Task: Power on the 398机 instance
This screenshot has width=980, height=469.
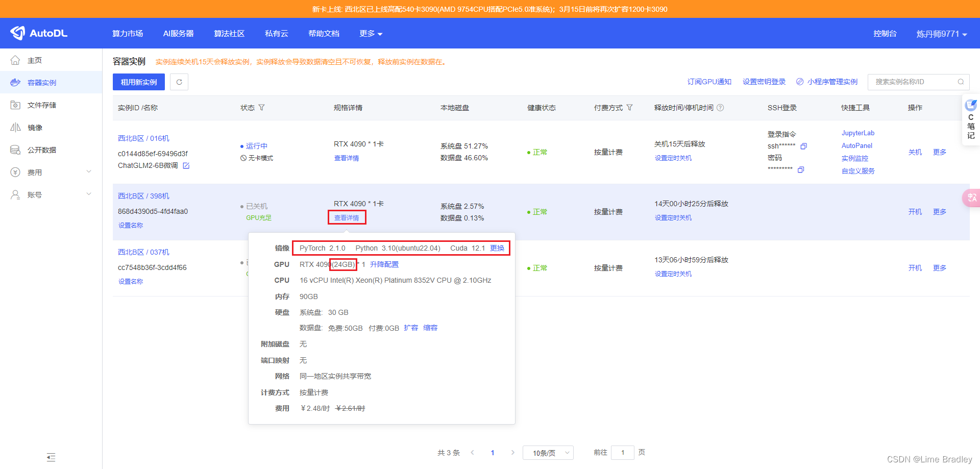Action: [915, 212]
